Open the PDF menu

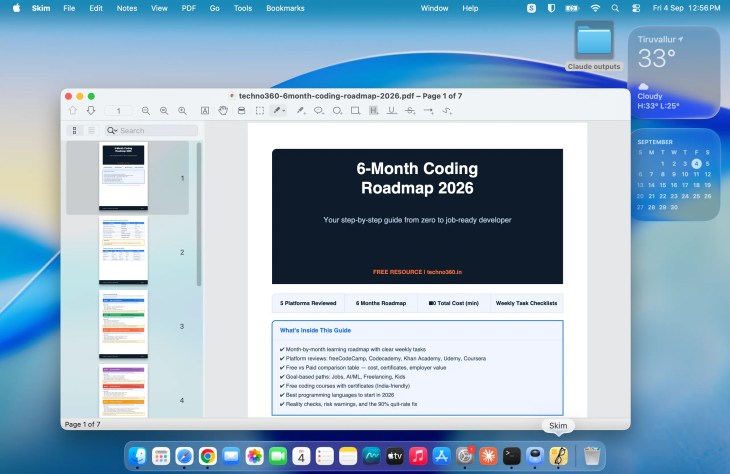click(x=189, y=8)
